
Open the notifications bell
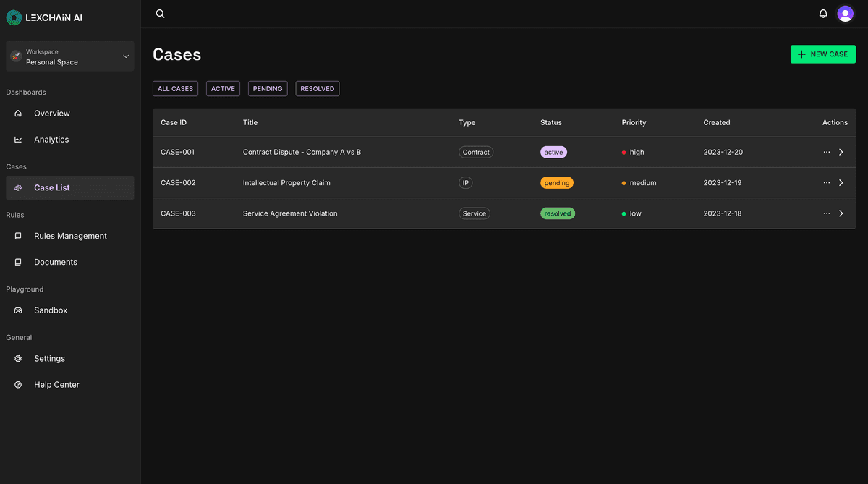[x=823, y=14]
